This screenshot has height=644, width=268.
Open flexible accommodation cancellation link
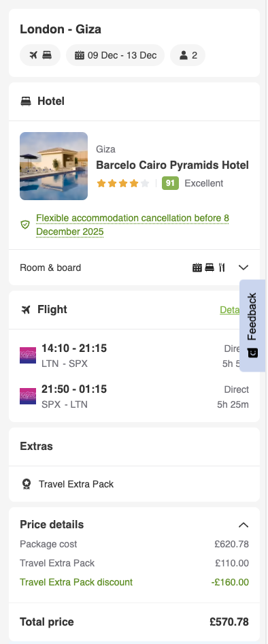[x=133, y=225]
